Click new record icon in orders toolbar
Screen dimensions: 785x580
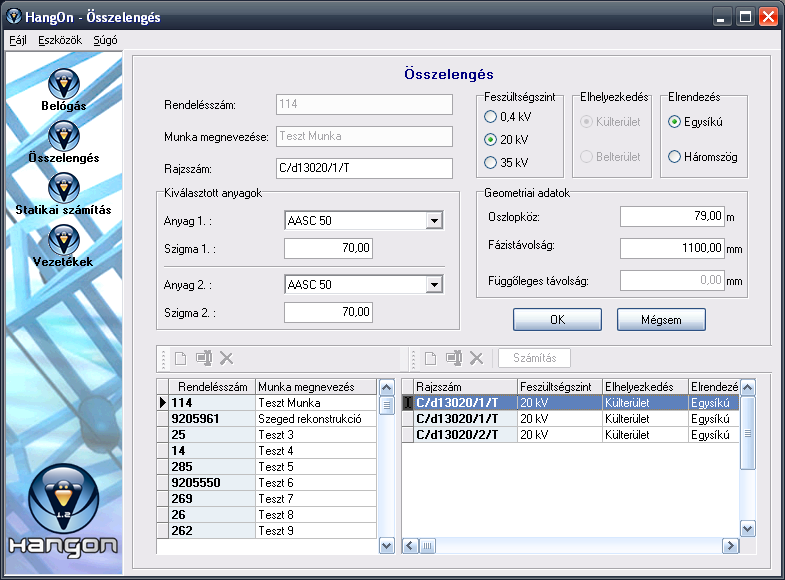(181, 358)
